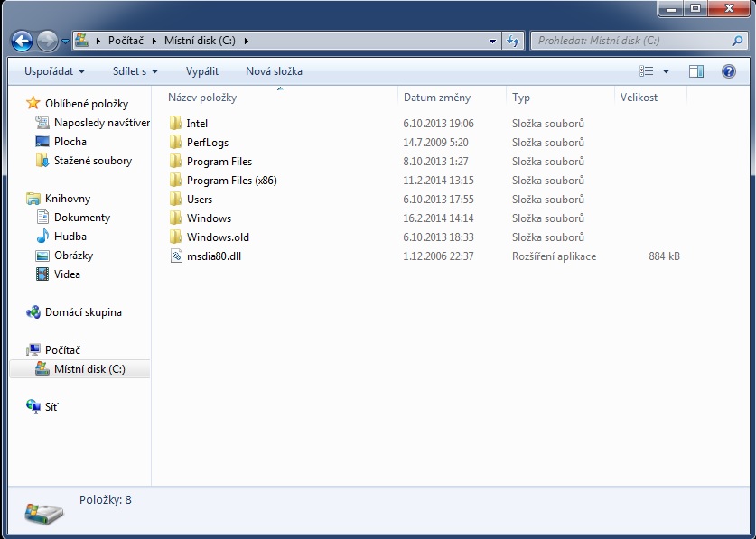Click the Položky: 8 status text

pyautogui.click(x=105, y=500)
